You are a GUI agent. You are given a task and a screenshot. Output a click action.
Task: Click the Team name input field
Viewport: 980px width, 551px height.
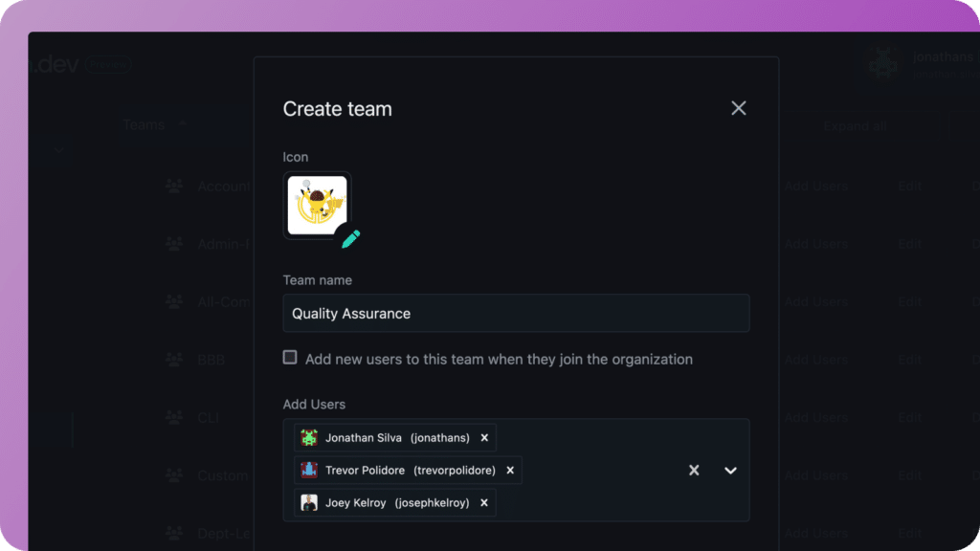coord(516,313)
